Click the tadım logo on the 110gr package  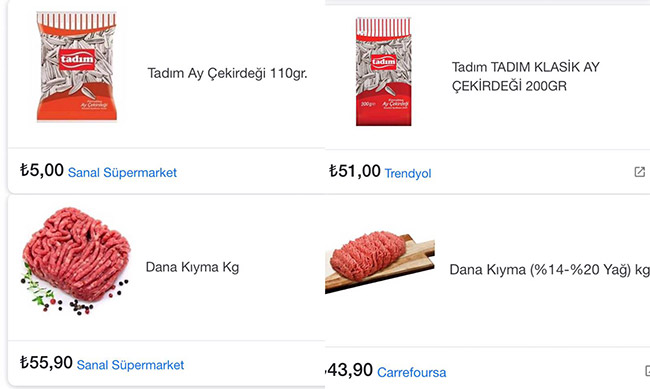click(77, 59)
